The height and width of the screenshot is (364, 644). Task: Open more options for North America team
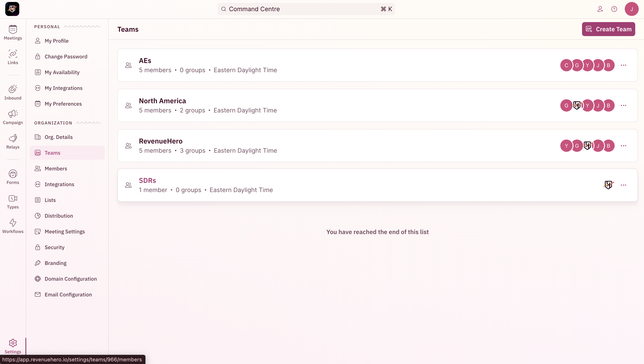click(623, 105)
